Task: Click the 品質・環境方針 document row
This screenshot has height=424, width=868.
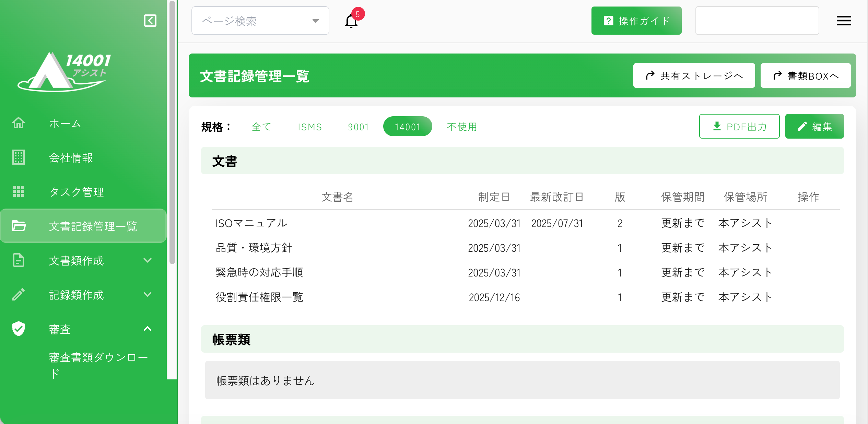Action: point(526,248)
